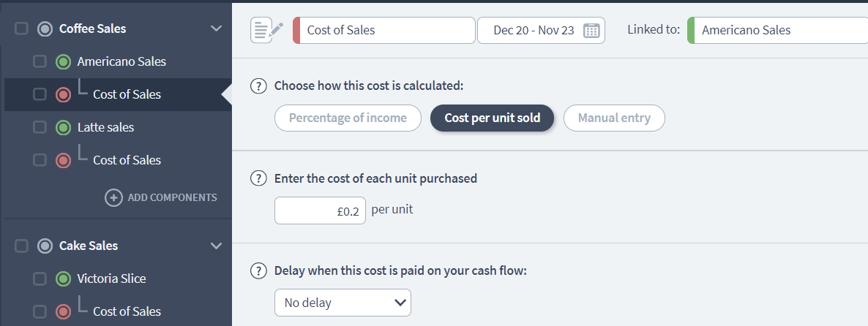Image resolution: width=868 pixels, height=326 pixels.
Task: Select the Percentage of income option
Action: point(348,118)
